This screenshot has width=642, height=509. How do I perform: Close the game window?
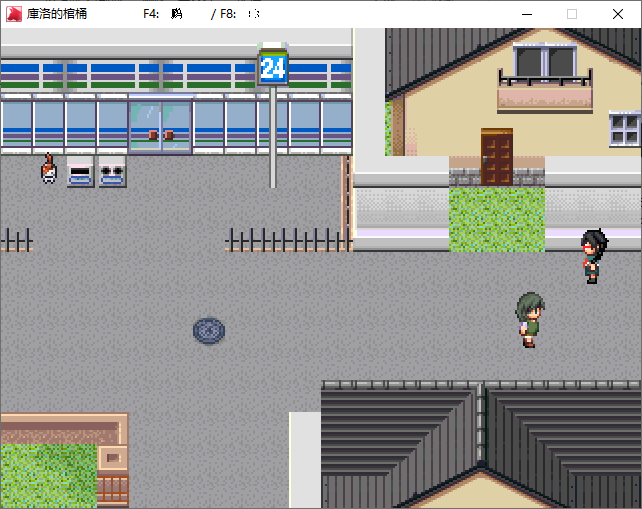(x=618, y=14)
